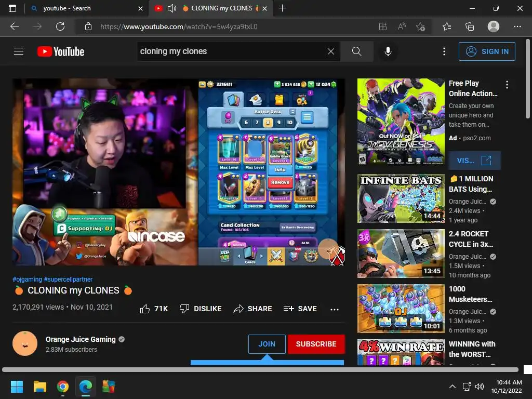The image size is (532, 399).
Task: Click the video player area
Action: 179,172
